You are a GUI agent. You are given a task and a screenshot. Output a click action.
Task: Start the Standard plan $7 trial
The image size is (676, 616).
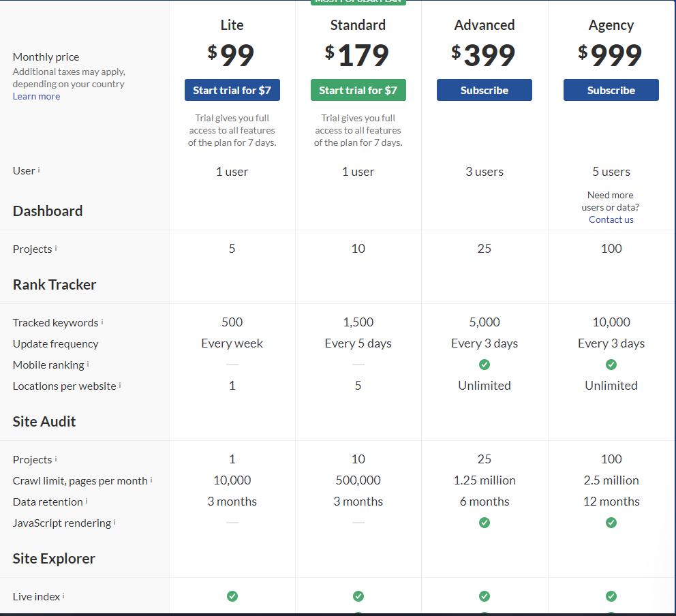click(x=358, y=90)
